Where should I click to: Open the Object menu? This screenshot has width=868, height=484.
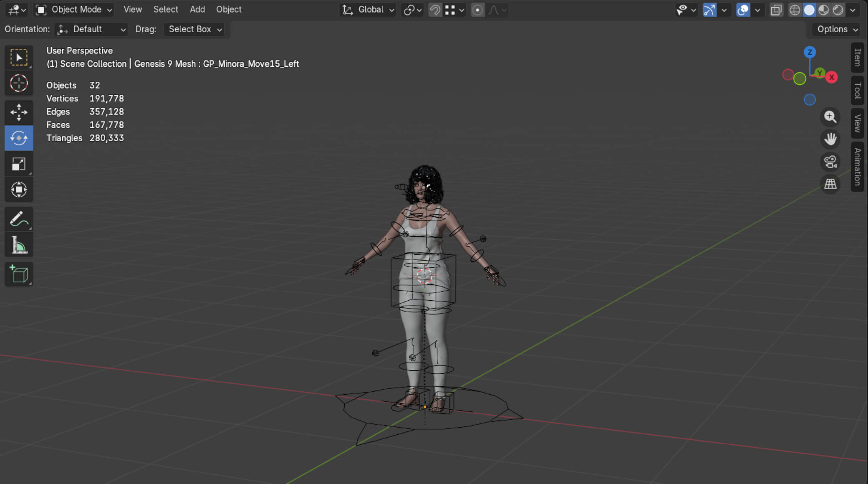[229, 9]
